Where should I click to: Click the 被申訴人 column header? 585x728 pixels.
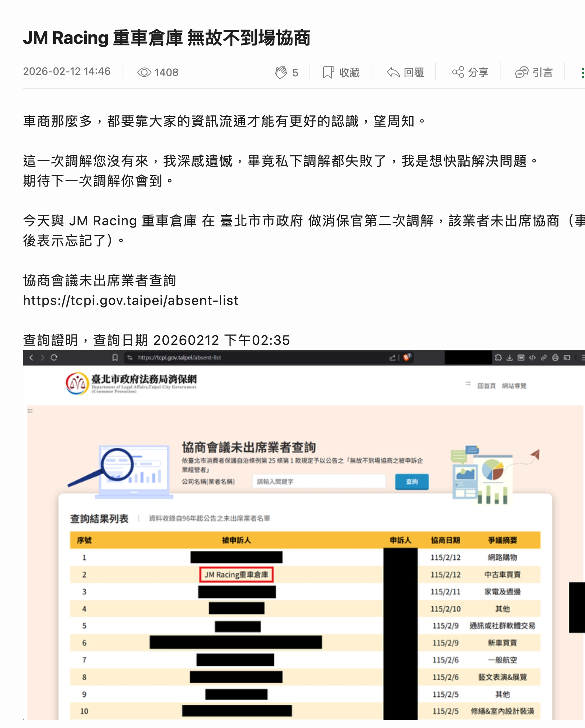point(236,540)
